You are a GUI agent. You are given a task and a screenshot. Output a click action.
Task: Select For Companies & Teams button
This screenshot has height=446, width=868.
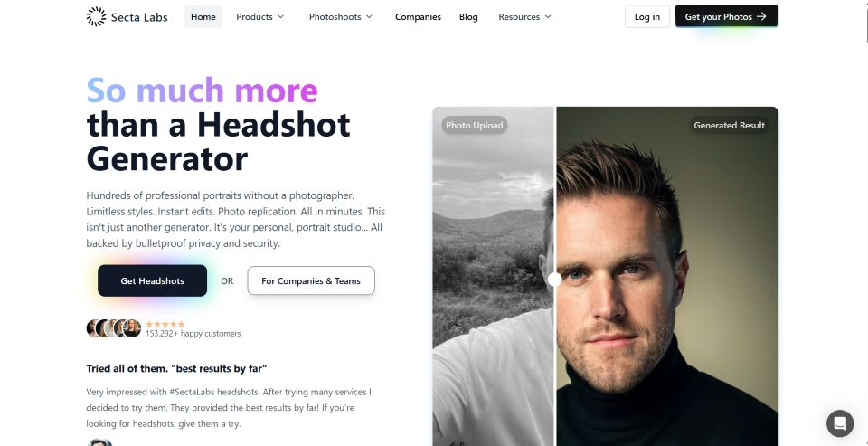[x=311, y=280]
